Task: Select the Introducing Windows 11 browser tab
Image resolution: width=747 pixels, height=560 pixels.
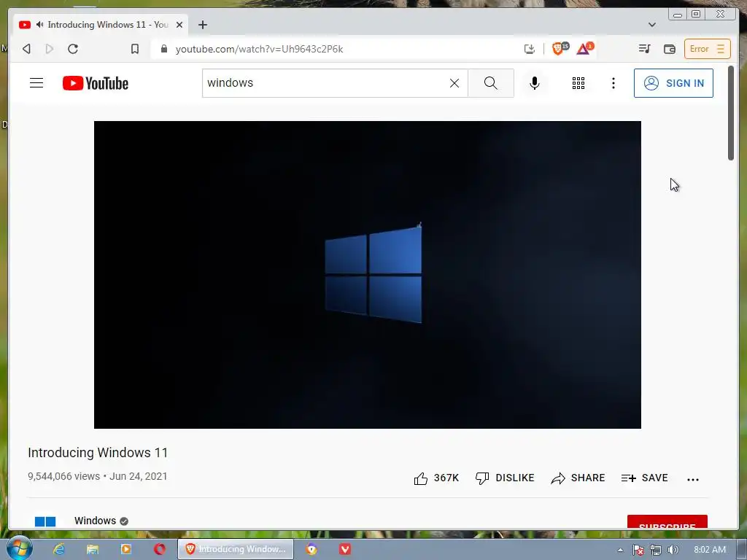Action: click(101, 25)
